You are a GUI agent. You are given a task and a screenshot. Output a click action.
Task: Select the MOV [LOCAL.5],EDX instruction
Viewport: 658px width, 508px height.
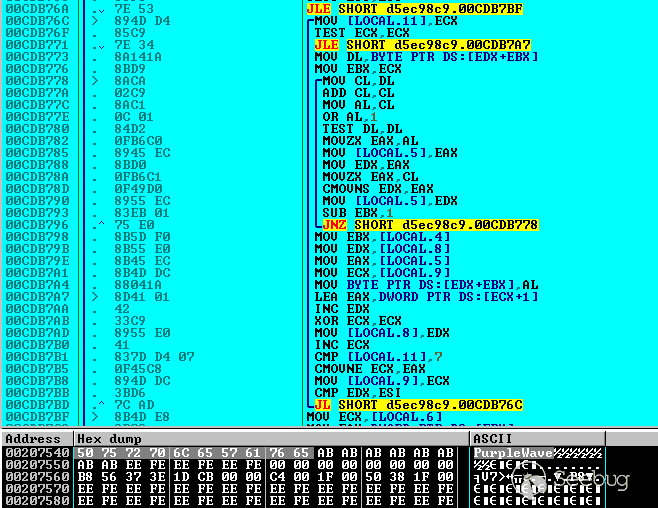coord(389,201)
